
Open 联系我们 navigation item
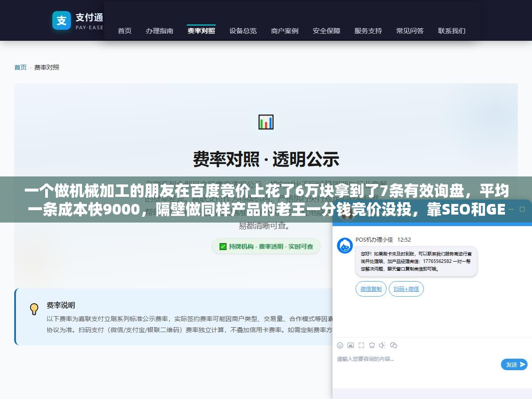452,31
